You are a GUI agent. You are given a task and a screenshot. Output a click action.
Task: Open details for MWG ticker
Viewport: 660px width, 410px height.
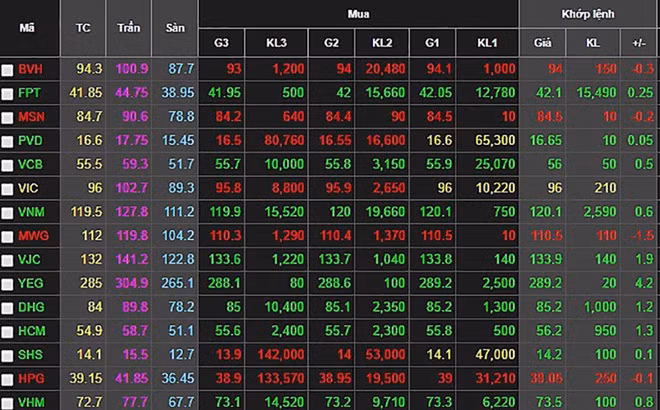pos(32,236)
